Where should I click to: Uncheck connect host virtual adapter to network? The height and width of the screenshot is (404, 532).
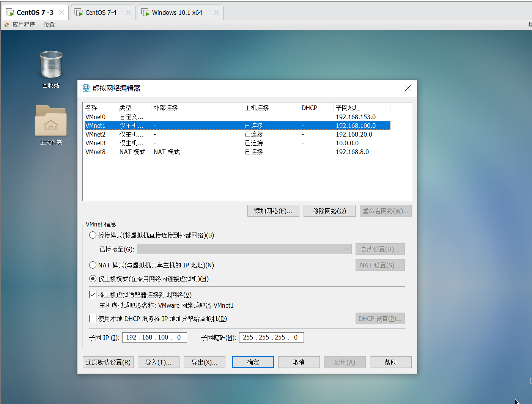[x=93, y=295]
